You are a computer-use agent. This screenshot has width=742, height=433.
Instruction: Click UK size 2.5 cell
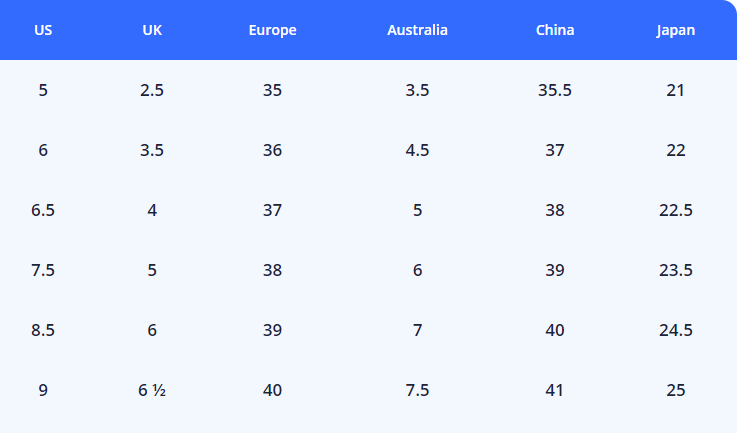click(152, 90)
